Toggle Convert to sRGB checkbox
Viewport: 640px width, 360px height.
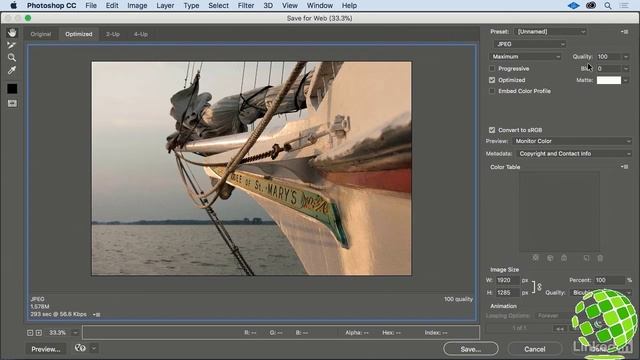click(x=492, y=130)
